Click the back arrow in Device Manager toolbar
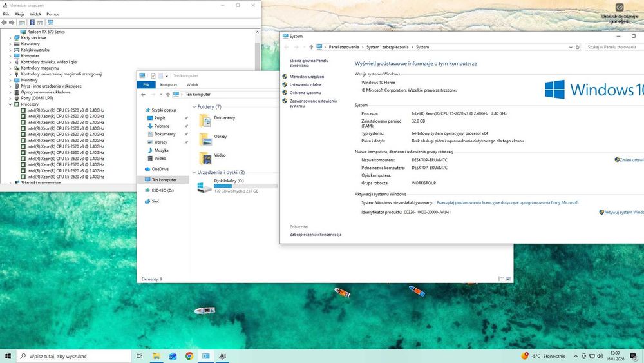The height and width of the screenshot is (363, 644). (4, 22)
